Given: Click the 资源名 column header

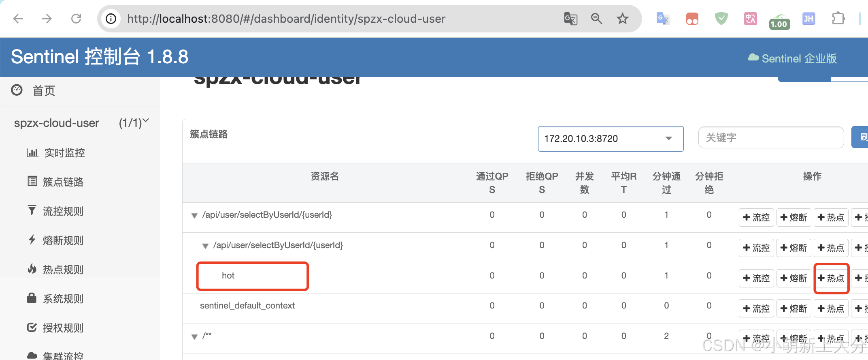Looking at the screenshot, I should click(x=325, y=176).
